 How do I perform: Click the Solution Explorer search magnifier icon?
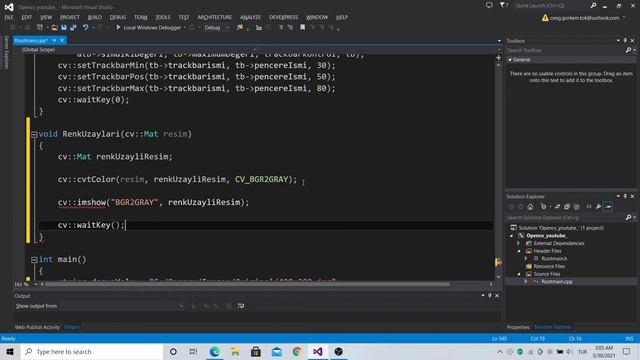[628, 218]
